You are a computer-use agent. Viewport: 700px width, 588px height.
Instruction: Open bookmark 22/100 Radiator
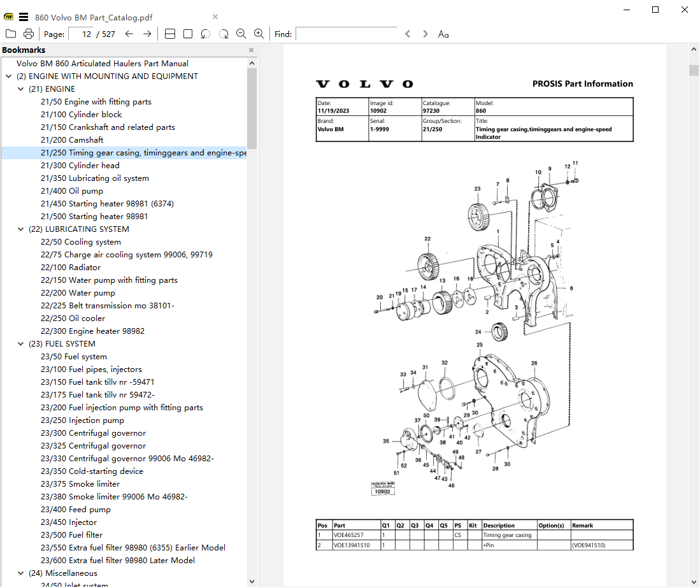71,268
